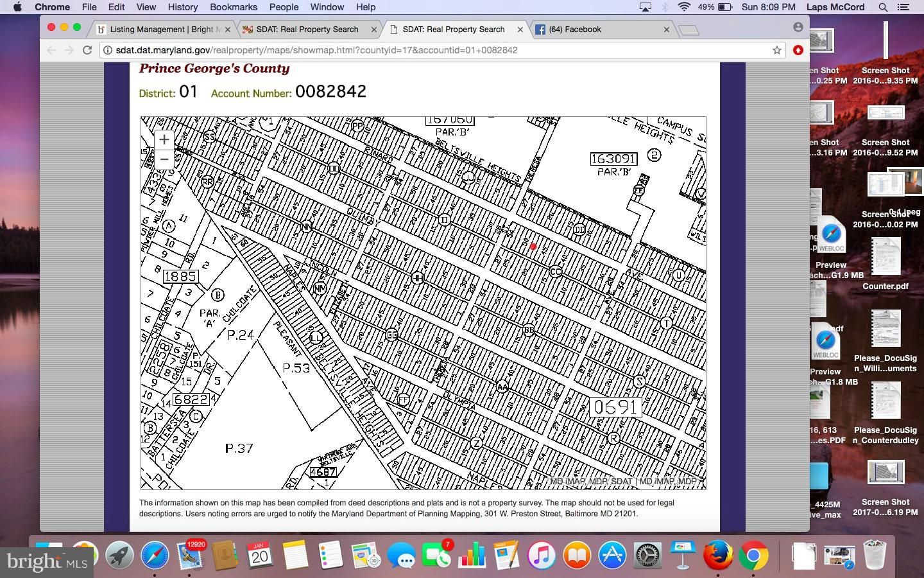The height and width of the screenshot is (578, 924).
Task: Open the History menu
Action: tap(183, 7)
